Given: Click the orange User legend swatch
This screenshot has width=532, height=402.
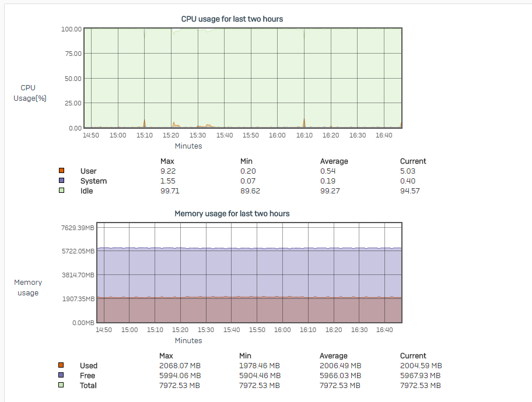Looking at the screenshot, I should [x=61, y=171].
